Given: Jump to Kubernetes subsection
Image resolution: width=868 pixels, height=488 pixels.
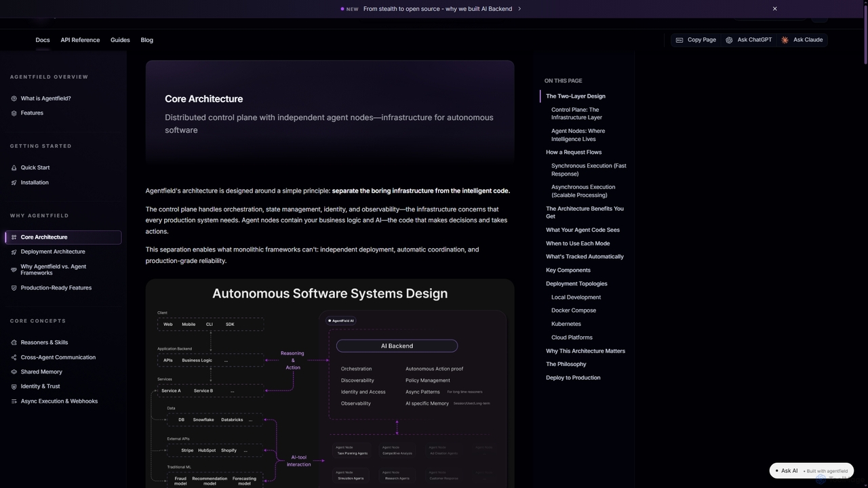Looking at the screenshot, I should 566,324.
